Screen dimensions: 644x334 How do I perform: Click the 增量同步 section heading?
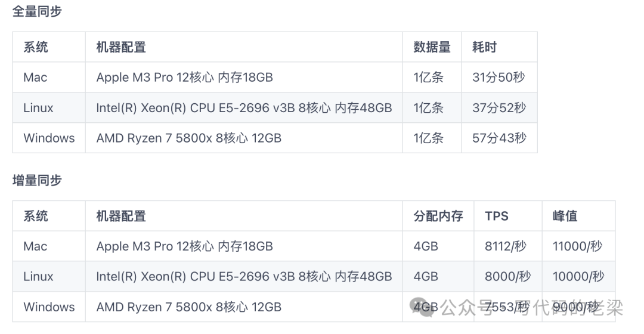point(37,180)
